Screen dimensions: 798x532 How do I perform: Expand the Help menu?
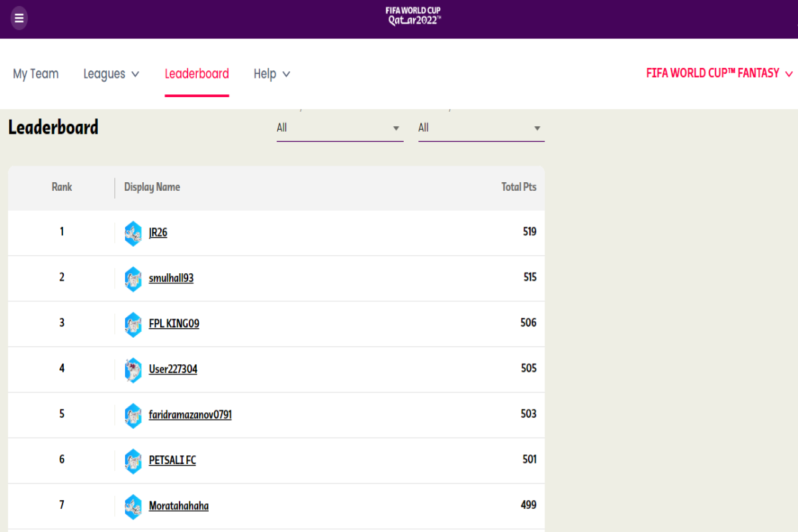point(272,74)
